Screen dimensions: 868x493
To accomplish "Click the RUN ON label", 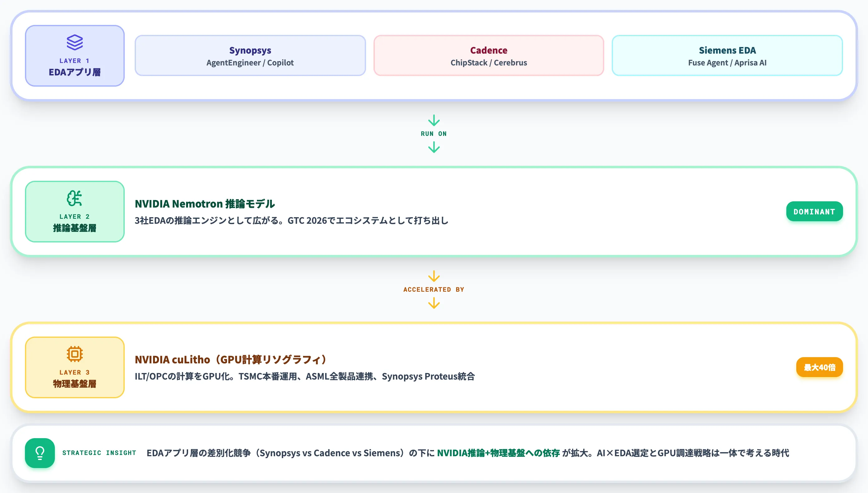I will coord(434,134).
